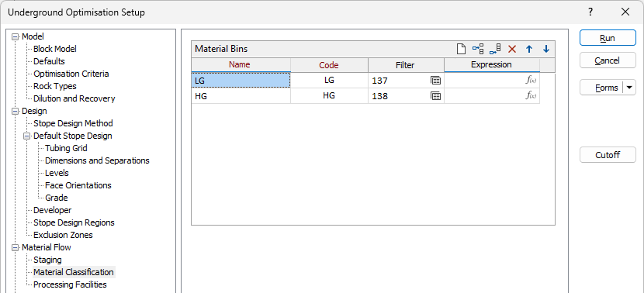Click the Expression cell in HG row
The image size is (644, 293).
click(492, 95)
